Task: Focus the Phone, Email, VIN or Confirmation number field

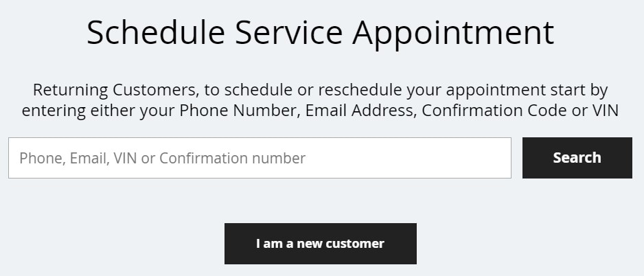Action: [x=260, y=158]
